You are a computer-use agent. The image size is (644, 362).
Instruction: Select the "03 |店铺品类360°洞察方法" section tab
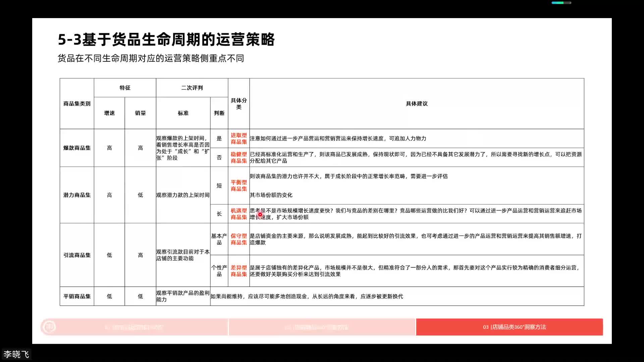click(x=515, y=327)
